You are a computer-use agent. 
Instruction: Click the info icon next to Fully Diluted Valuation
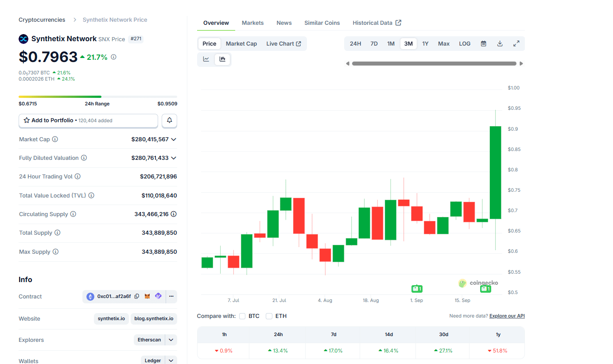[x=84, y=158]
